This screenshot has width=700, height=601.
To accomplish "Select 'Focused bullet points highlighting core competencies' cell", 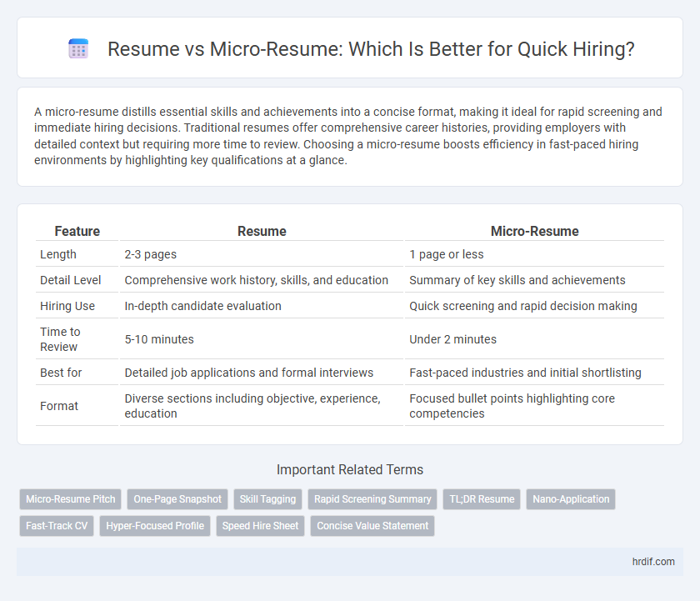I will tap(534, 406).
